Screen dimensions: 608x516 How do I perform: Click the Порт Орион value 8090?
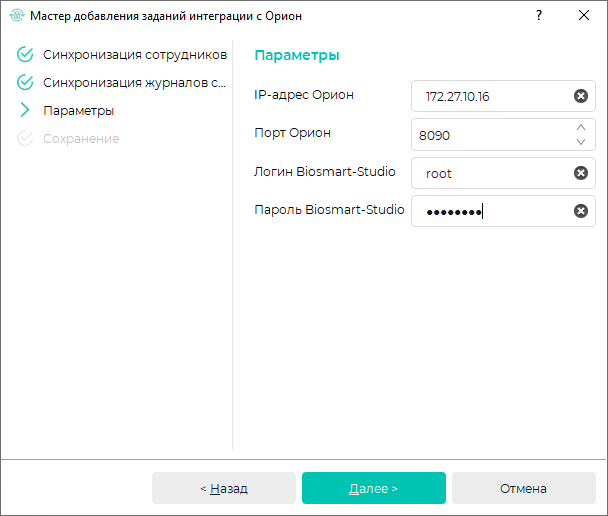434,135
